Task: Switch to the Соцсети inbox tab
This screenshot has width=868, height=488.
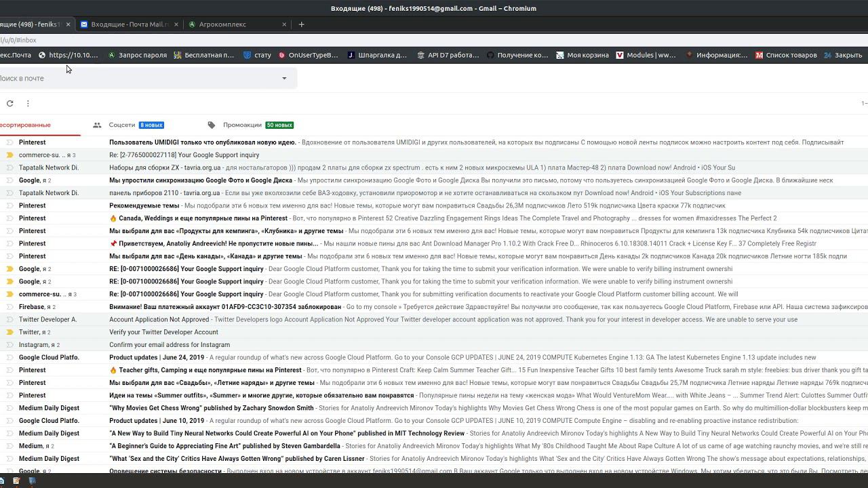Action: tap(137, 125)
